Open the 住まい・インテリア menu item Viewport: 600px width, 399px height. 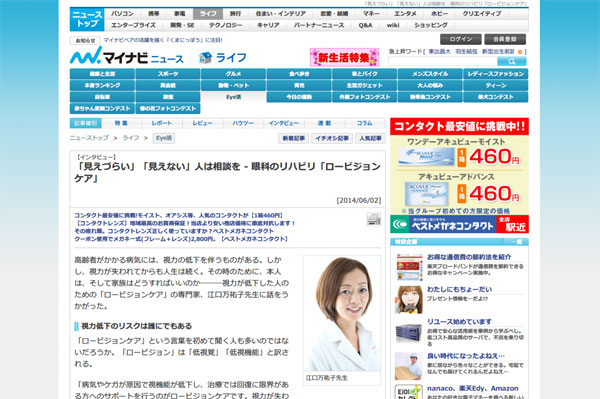[x=280, y=14]
